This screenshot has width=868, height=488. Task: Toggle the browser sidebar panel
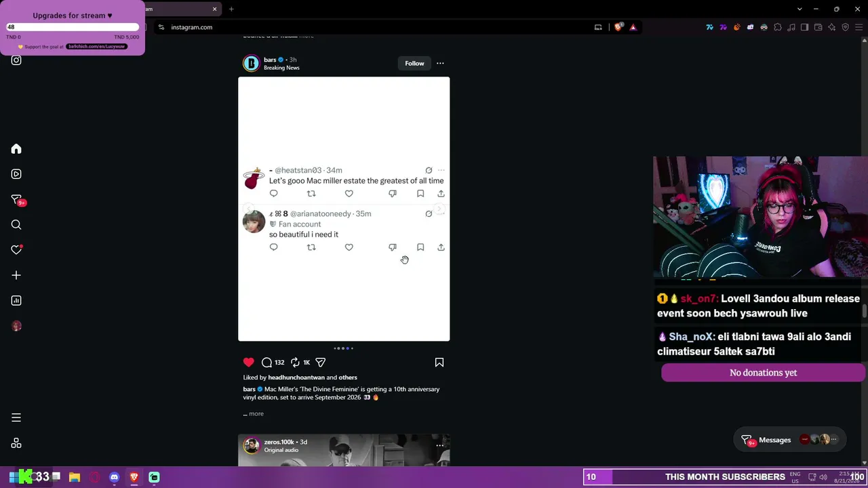[804, 27]
